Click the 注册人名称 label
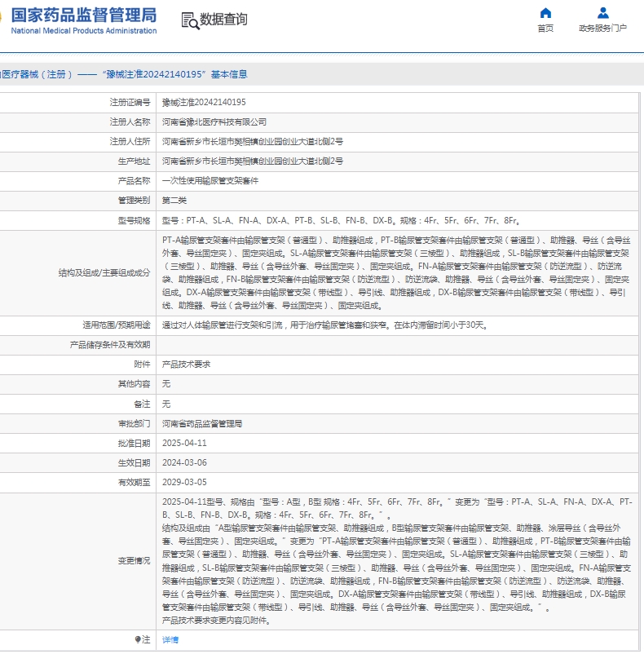 (130, 122)
